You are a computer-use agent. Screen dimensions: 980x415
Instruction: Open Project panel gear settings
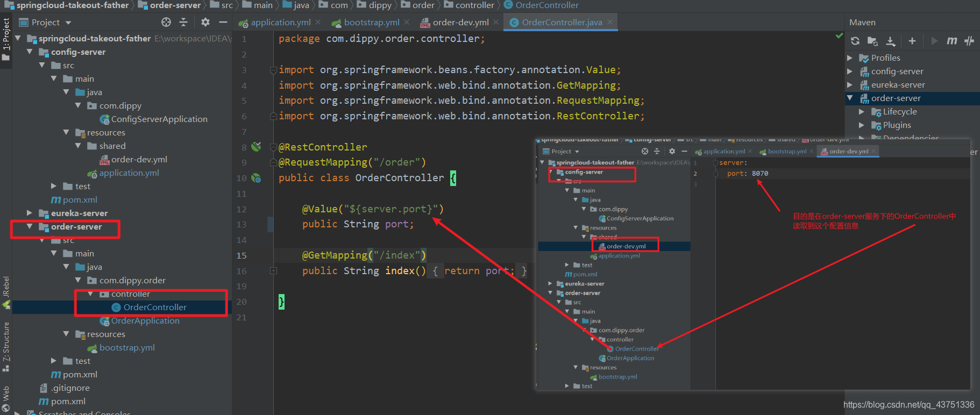(205, 22)
